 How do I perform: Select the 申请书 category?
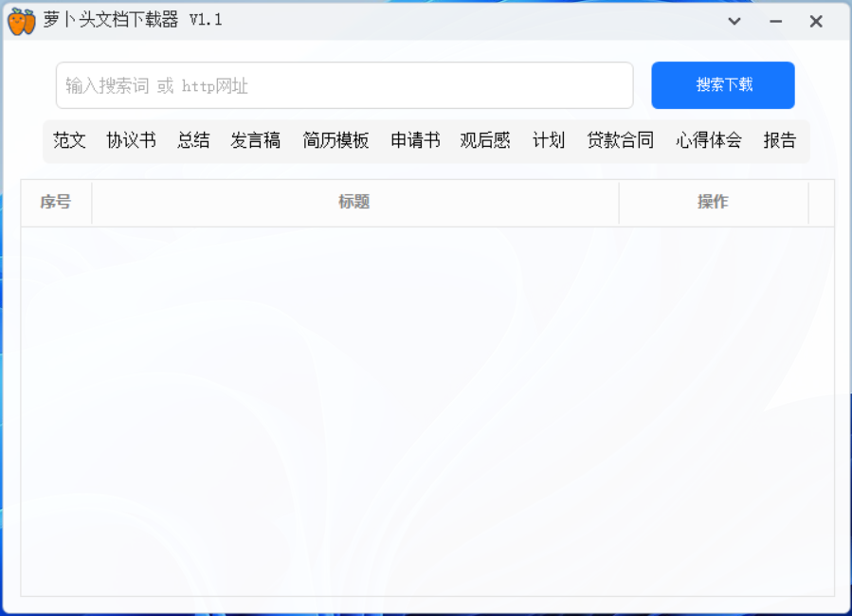point(414,139)
